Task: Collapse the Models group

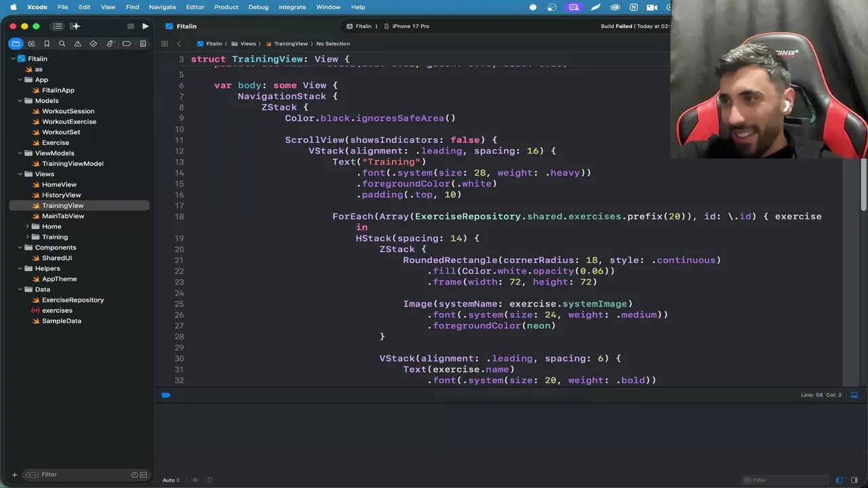Action: click(20, 101)
